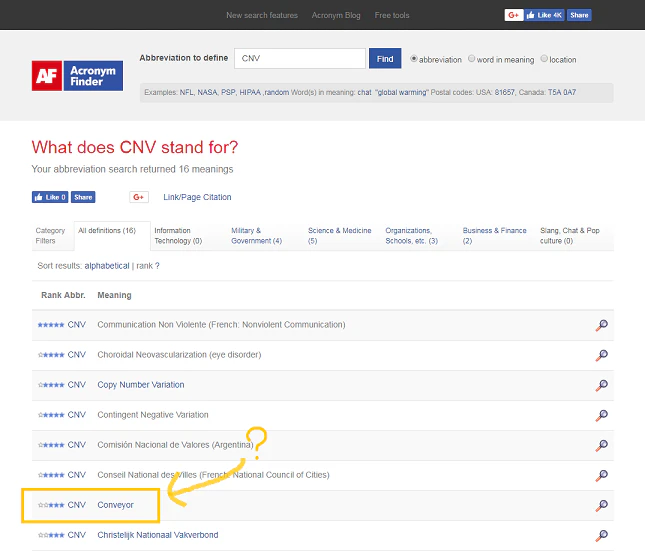
Task: Click the Facebook Like 0 button
Action: pyautogui.click(x=50, y=197)
